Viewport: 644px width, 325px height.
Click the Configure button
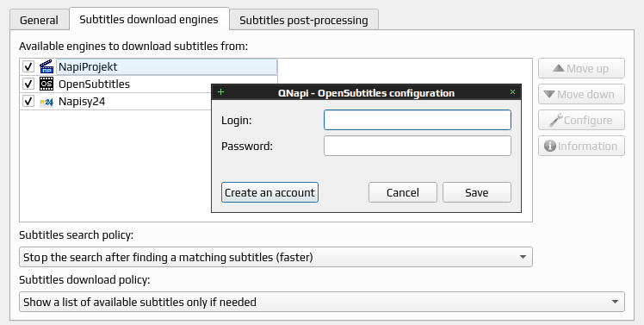pos(581,120)
